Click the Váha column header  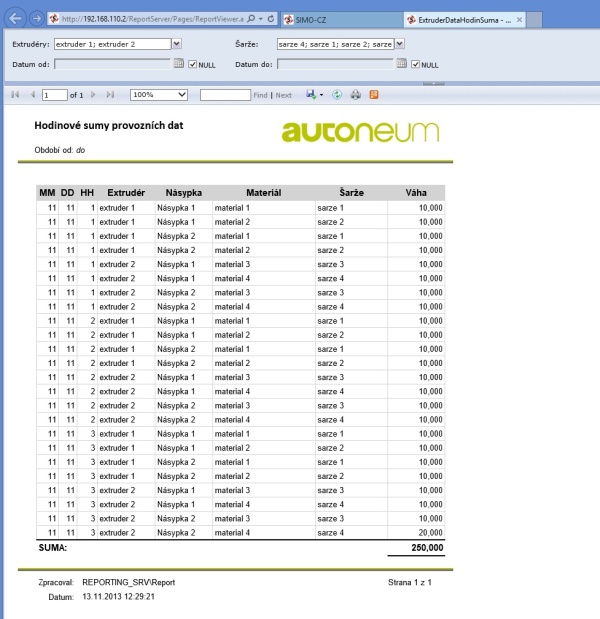(x=416, y=193)
